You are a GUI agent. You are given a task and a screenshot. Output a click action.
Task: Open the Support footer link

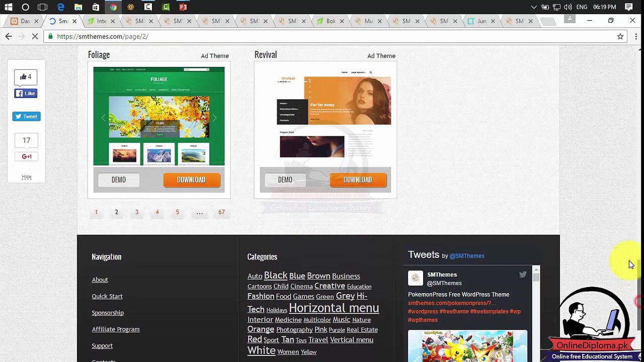102,346
